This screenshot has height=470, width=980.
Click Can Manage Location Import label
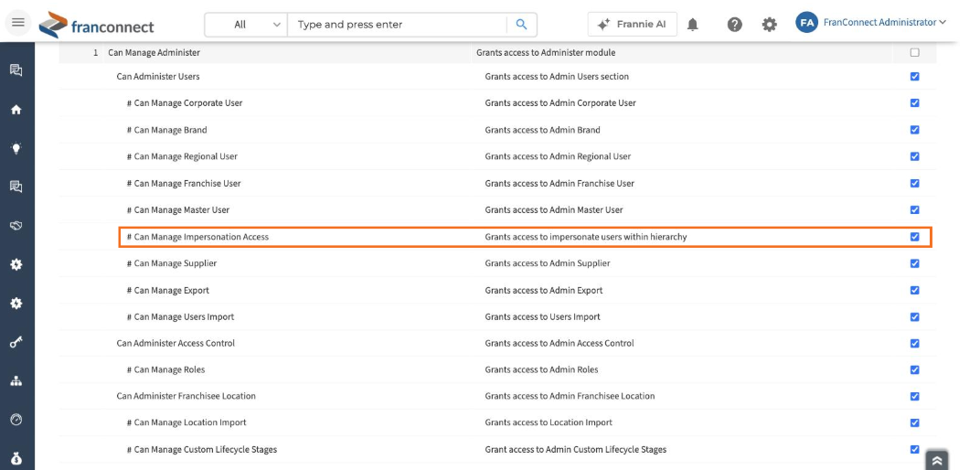pyautogui.click(x=186, y=422)
